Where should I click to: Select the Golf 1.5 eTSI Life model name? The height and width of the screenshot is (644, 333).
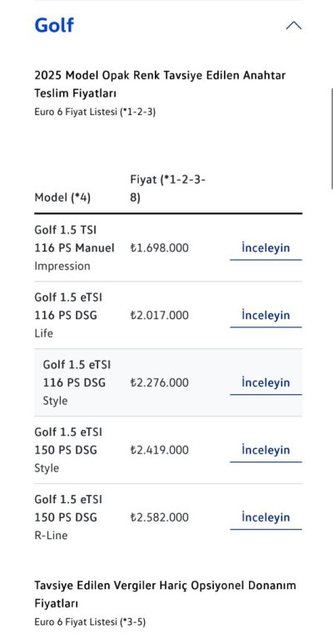click(x=68, y=316)
